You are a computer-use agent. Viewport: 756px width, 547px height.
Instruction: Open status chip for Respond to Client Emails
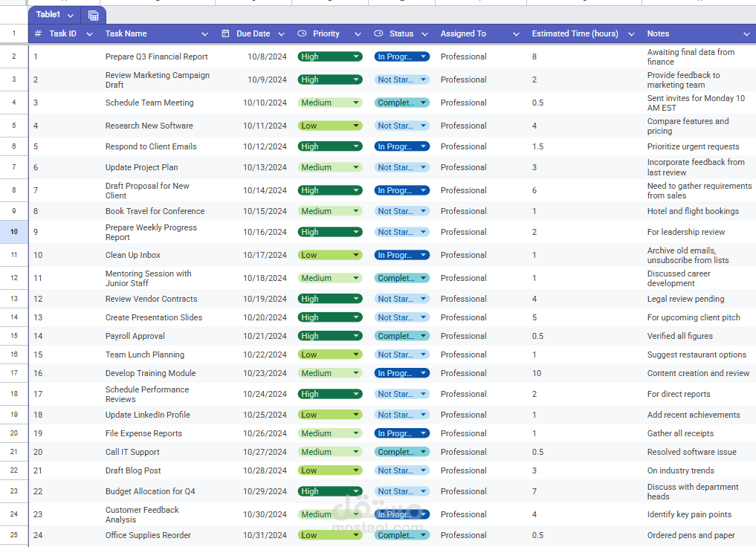[x=401, y=146]
